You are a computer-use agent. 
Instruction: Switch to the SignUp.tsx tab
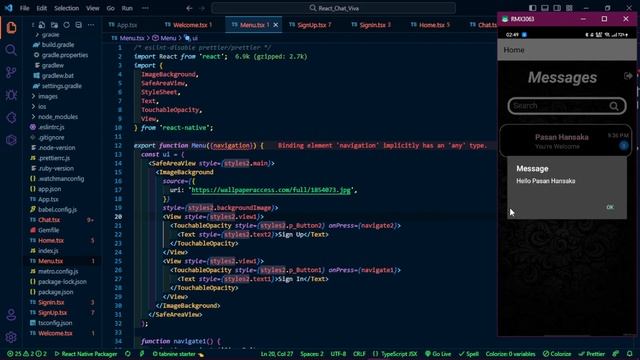(x=311, y=25)
